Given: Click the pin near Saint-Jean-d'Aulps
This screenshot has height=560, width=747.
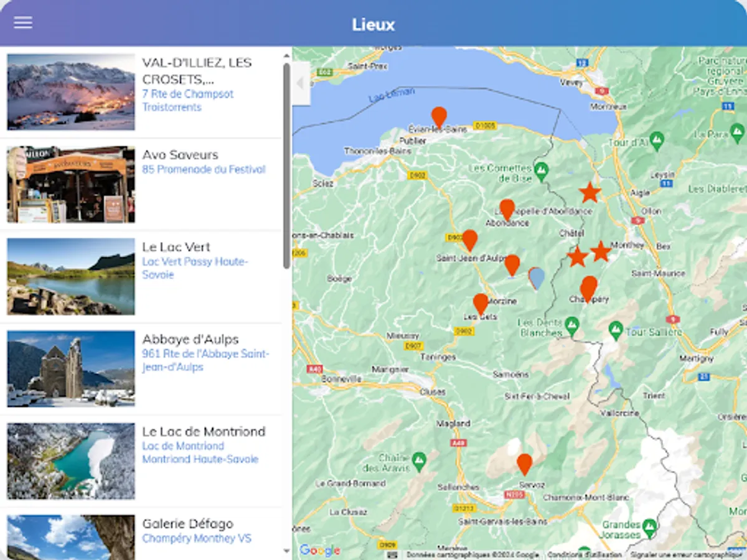Looking at the screenshot, I should click(471, 240).
